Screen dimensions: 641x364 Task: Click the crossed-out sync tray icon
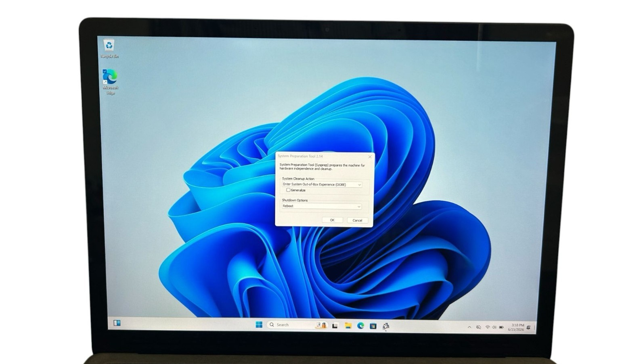click(x=478, y=327)
